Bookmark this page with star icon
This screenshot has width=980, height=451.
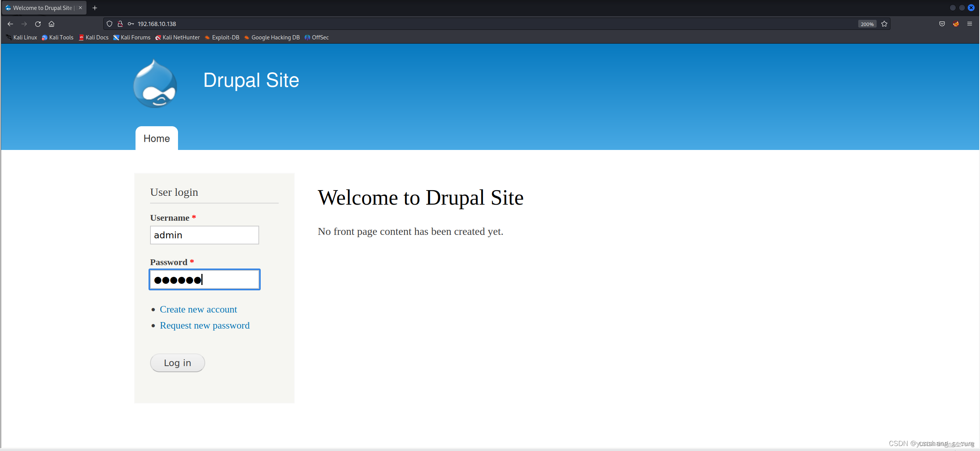[884, 24]
